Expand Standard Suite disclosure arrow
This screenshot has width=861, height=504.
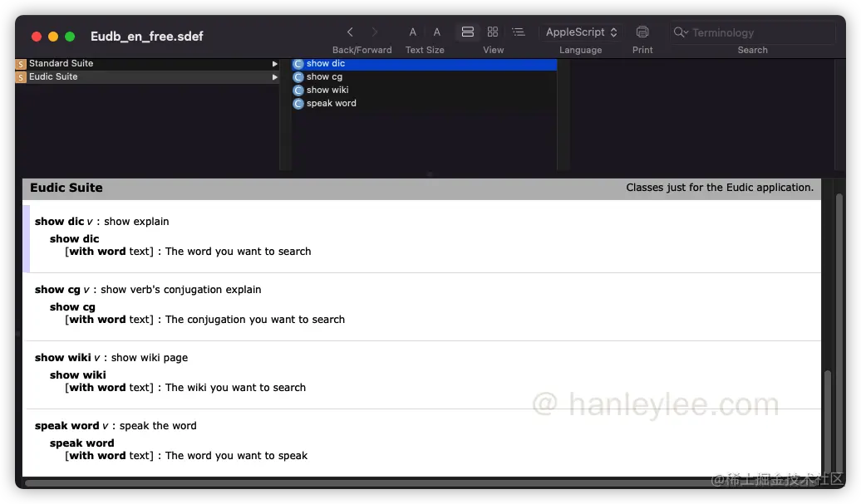pyautogui.click(x=274, y=64)
